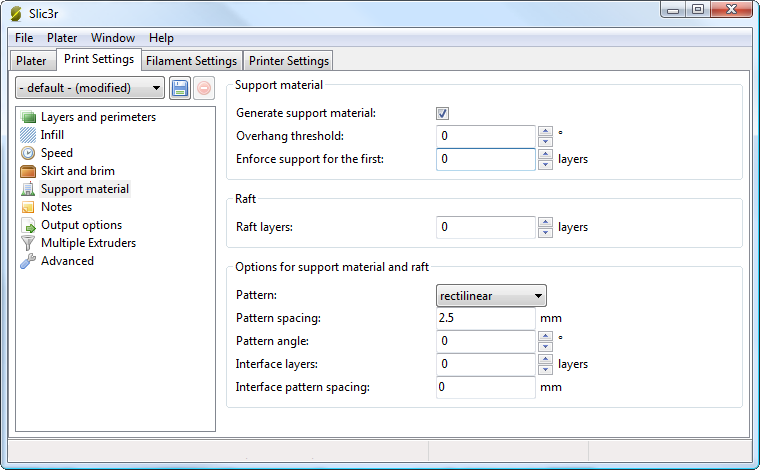The width and height of the screenshot is (760, 470).
Task: Click the Output options page icon
Action: click(28, 225)
